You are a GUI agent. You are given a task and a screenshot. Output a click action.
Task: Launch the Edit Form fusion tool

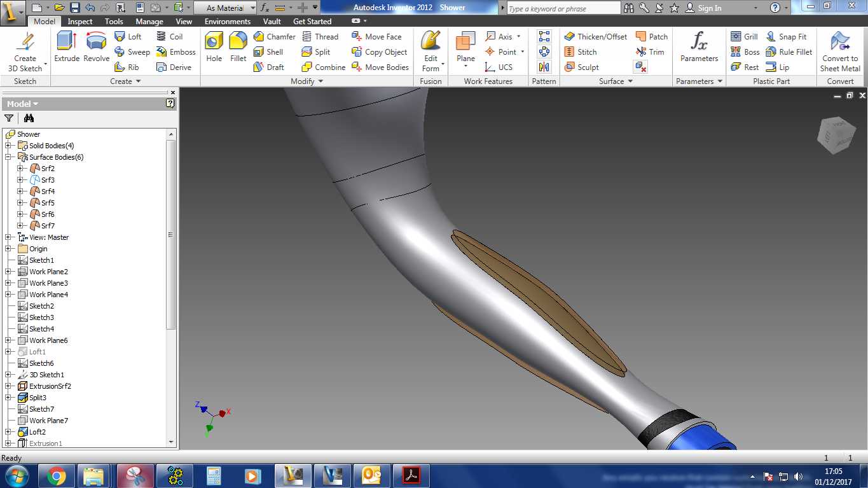point(431,51)
